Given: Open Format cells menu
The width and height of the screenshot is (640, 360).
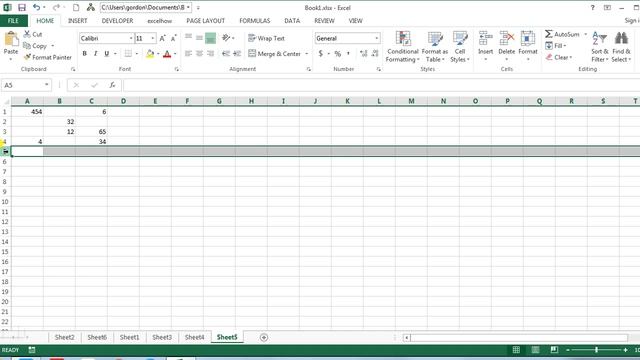Looking at the screenshot, I should (528, 46).
